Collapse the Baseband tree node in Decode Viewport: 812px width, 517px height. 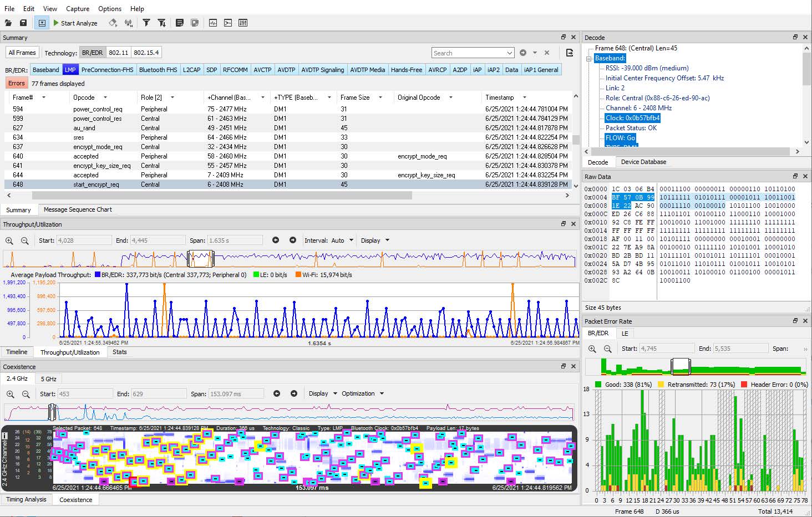(x=589, y=58)
